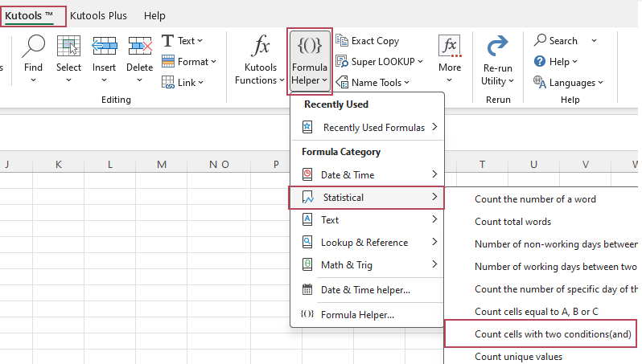The height and width of the screenshot is (364, 642).
Task: Open the Languages dropdown chevron
Action: pos(600,83)
